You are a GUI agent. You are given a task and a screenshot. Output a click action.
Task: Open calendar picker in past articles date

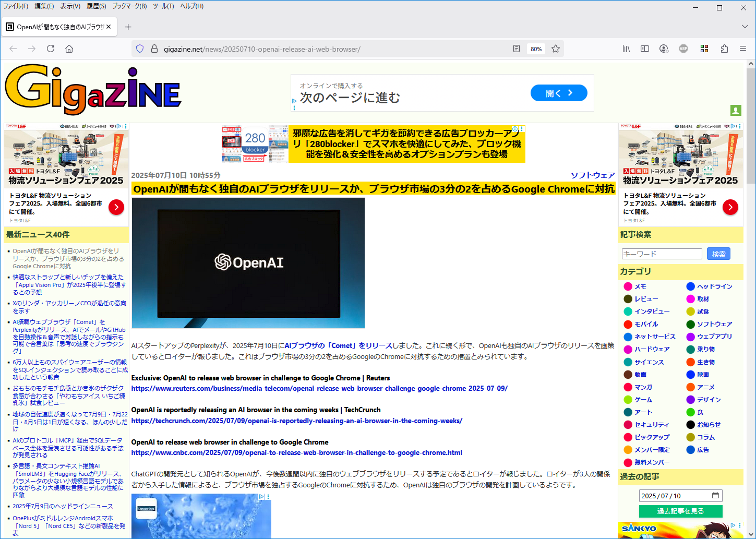715,496
